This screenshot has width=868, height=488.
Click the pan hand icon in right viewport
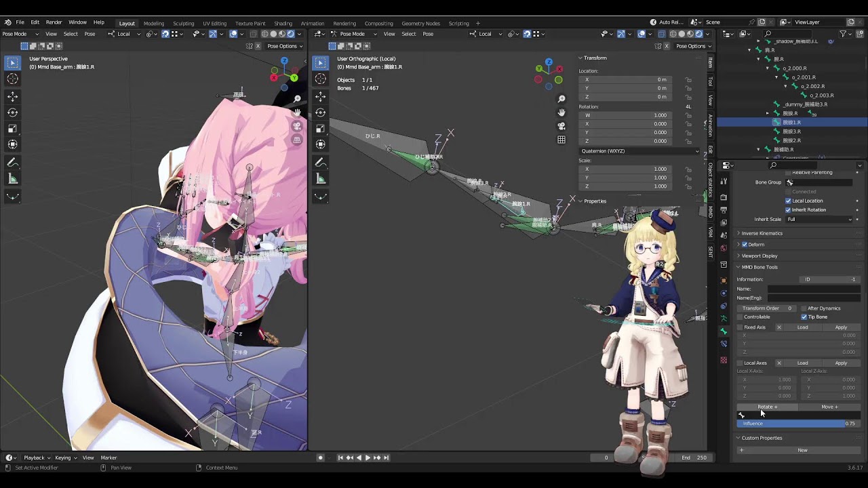(561, 113)
